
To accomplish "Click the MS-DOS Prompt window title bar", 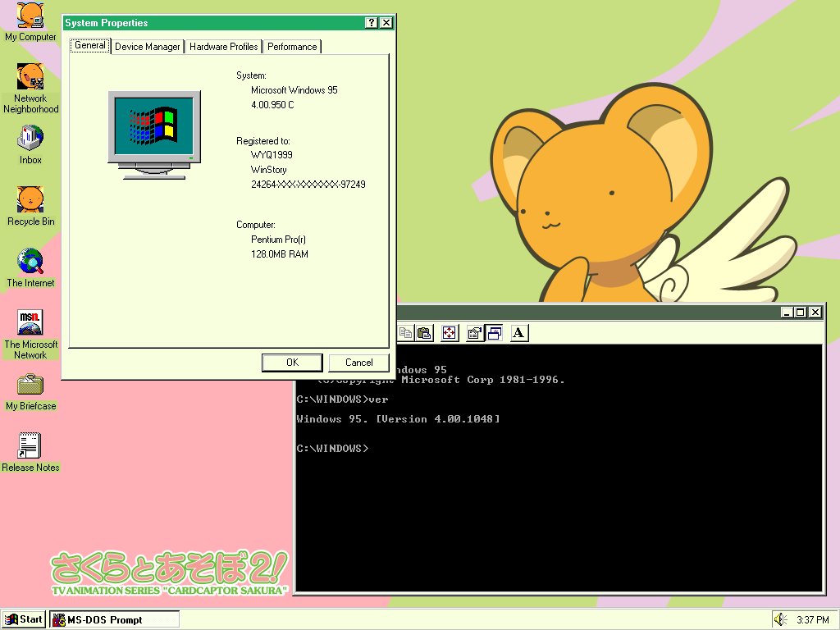I will point(587,313).
